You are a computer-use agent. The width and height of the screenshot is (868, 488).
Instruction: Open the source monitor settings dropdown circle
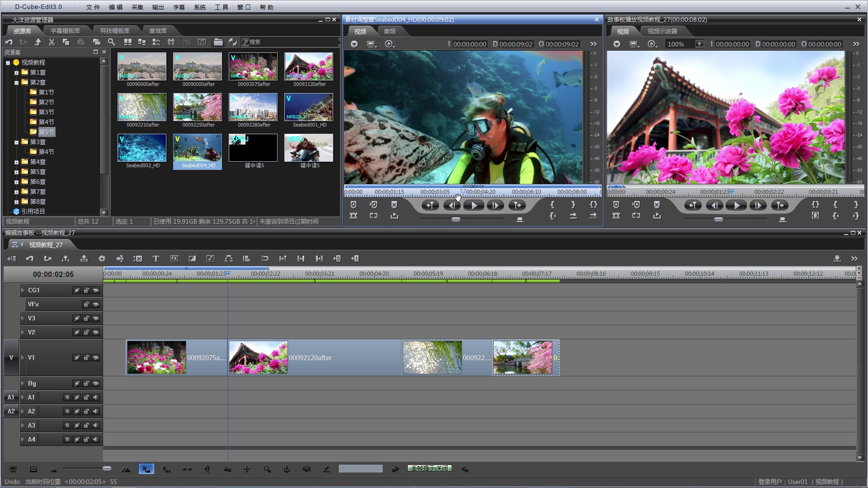point(354,44)
